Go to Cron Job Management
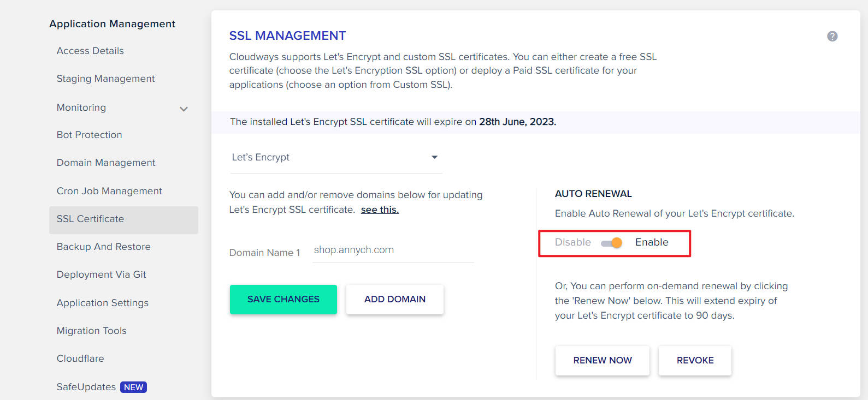 click(x=109, y=191)
